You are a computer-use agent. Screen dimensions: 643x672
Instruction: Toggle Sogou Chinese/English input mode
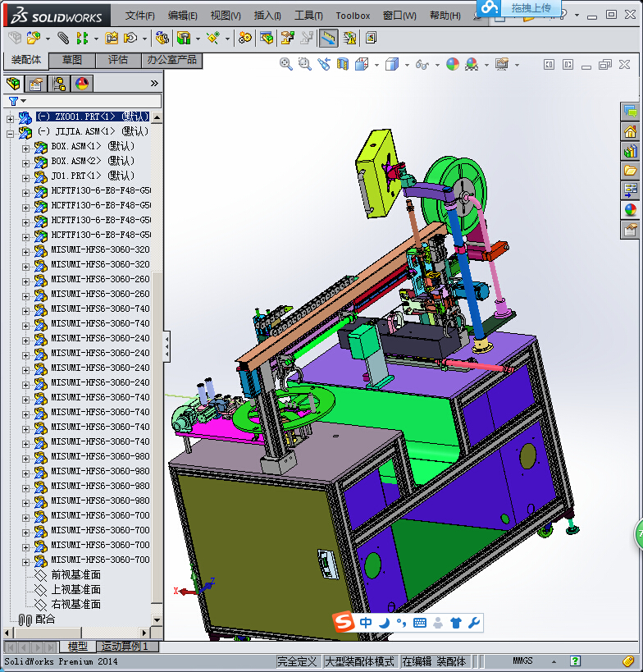(366, 623)
